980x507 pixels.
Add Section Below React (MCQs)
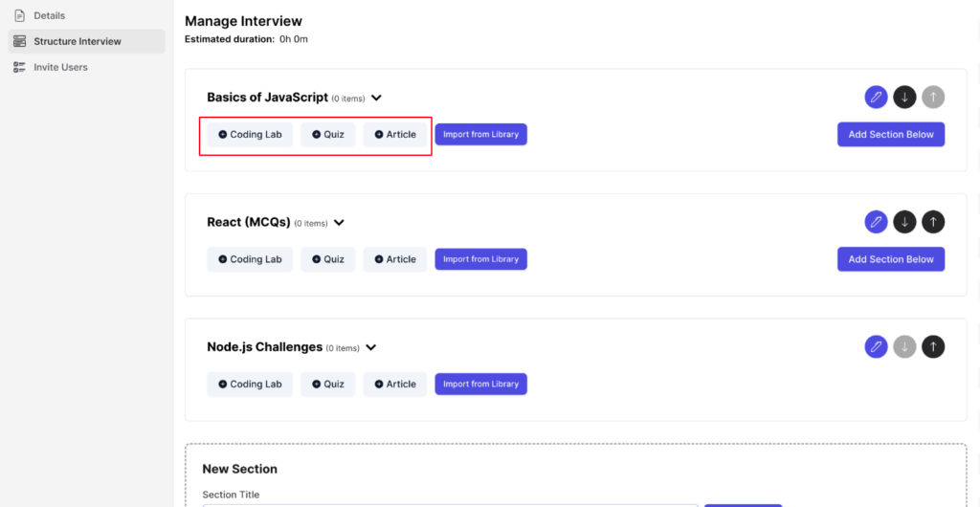(891, 259)
